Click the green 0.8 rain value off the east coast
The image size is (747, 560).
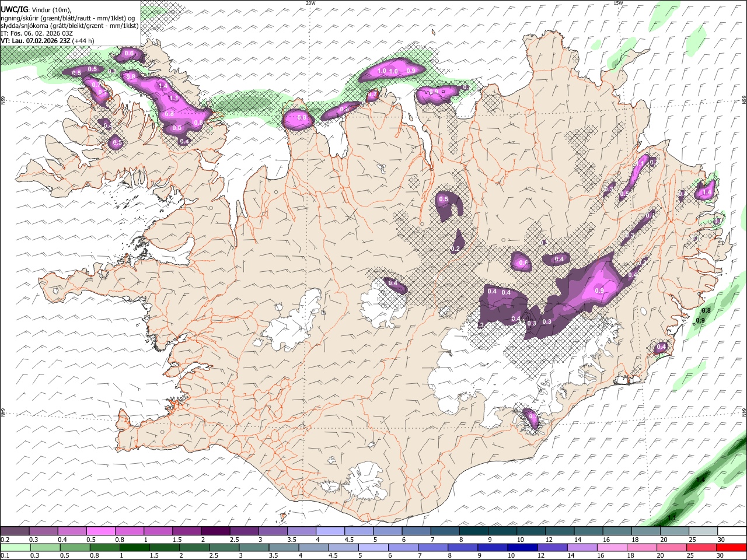point(706,311)
